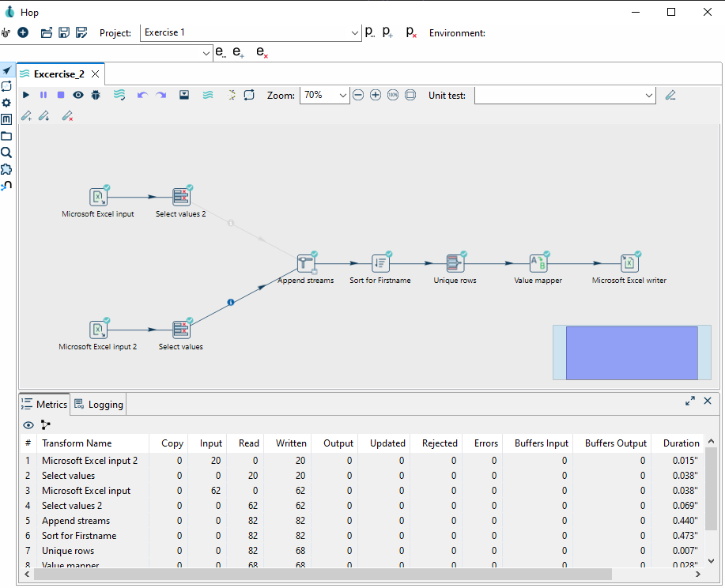
Task: Select the Value mapper transform icon
Action: [x=538, y=263]
